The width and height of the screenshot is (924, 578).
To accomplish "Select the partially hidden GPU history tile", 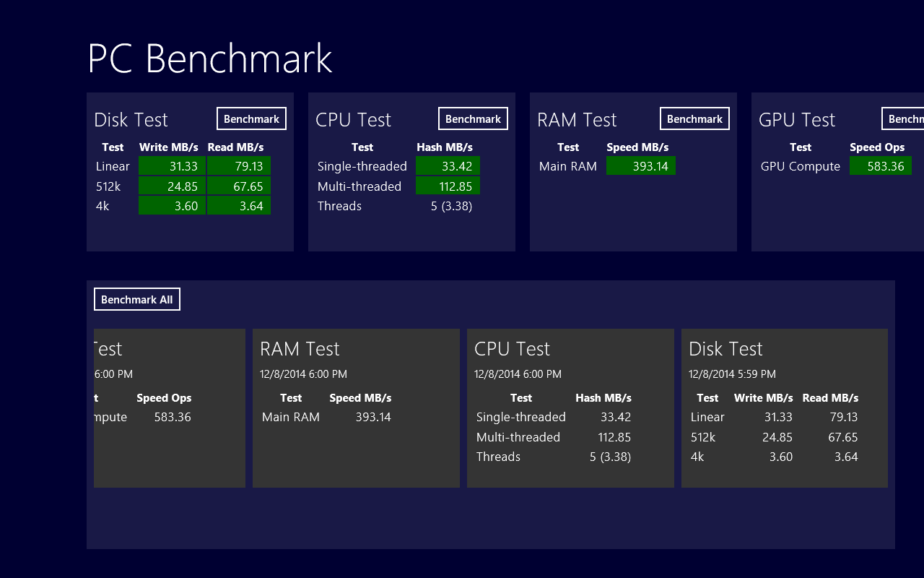I will (169, 408).
